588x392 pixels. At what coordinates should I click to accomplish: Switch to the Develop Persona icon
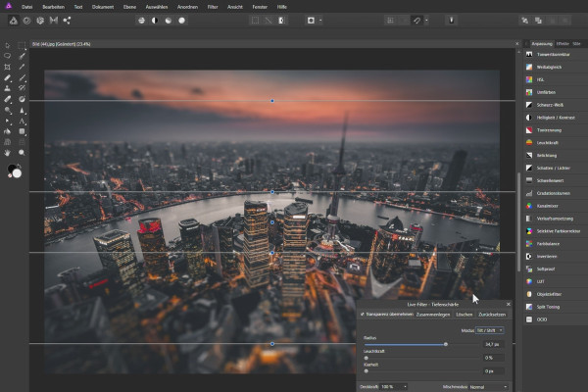40,21
